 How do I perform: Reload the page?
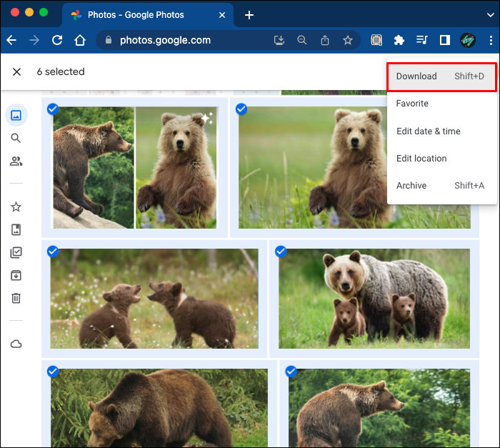pyautogui.click(x=57, y=41)
